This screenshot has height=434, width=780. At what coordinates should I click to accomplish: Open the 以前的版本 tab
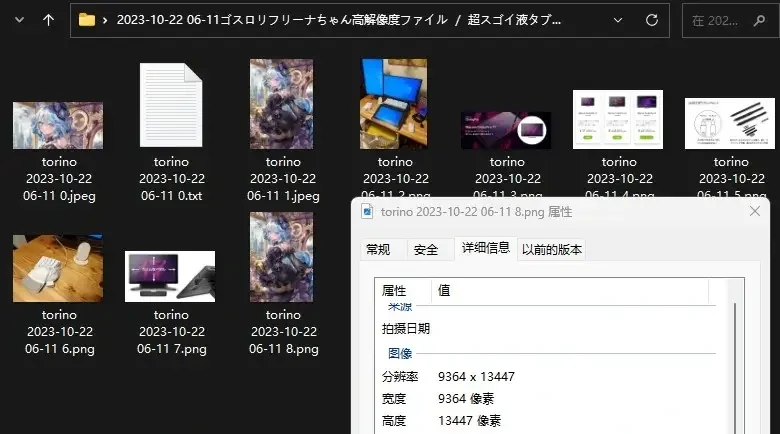point(552,249)
